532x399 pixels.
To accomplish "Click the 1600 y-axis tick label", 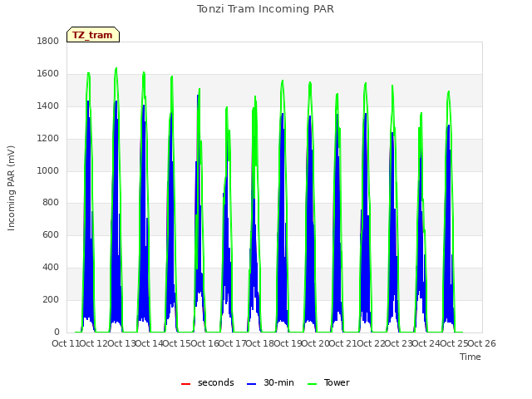I will coord(48,74).
